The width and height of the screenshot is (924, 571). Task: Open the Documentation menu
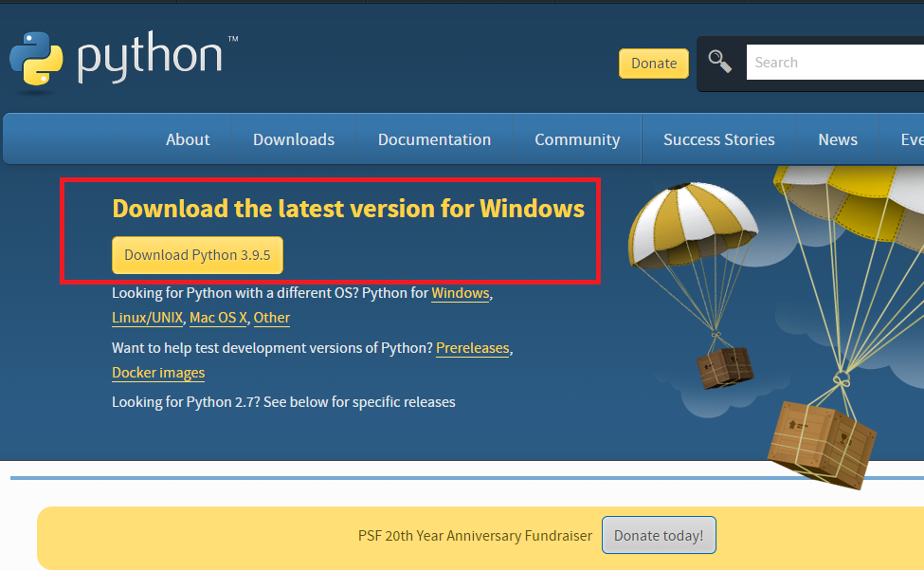point(434,138)
